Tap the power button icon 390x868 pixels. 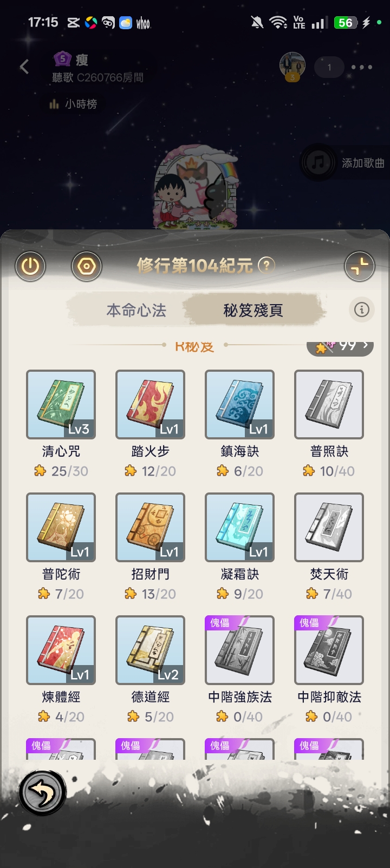coord(30,266)
